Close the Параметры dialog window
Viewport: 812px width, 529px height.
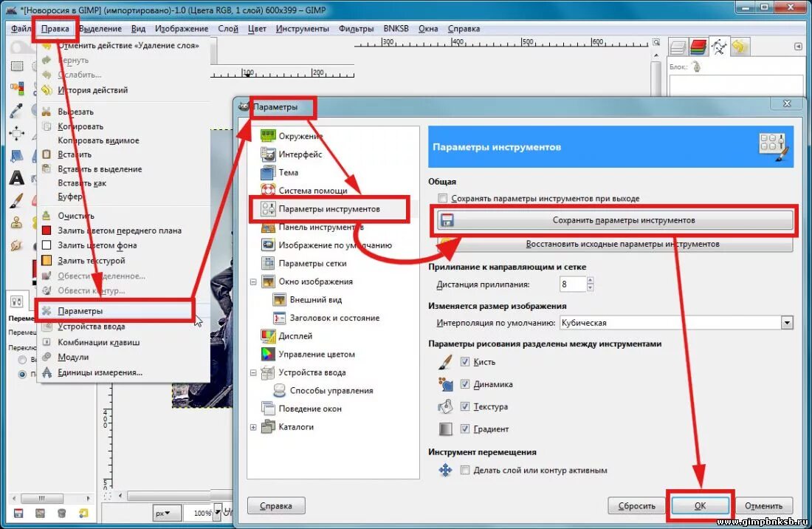[787, 103]
